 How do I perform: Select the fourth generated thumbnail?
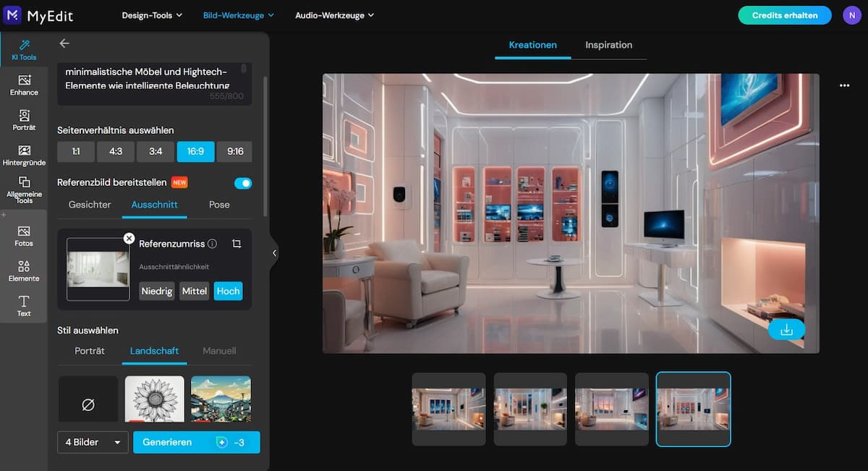pyautogui.click(x=694, y=409)
